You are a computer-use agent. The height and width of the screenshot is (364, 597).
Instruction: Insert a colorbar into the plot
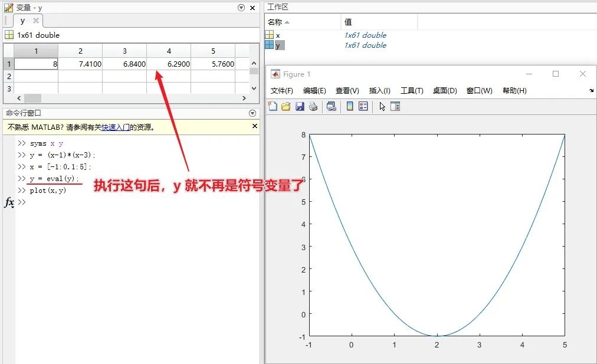[x=349, y=106]
